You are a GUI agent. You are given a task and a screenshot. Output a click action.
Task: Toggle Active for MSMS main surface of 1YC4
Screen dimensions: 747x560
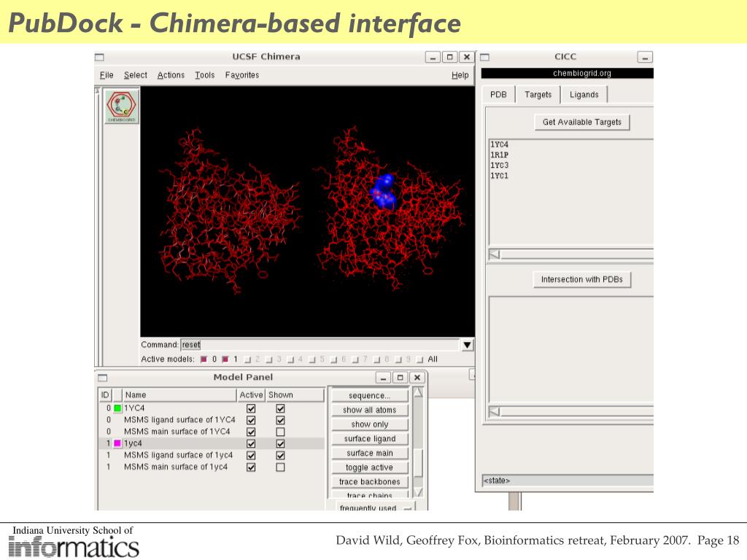coord(251,432)
